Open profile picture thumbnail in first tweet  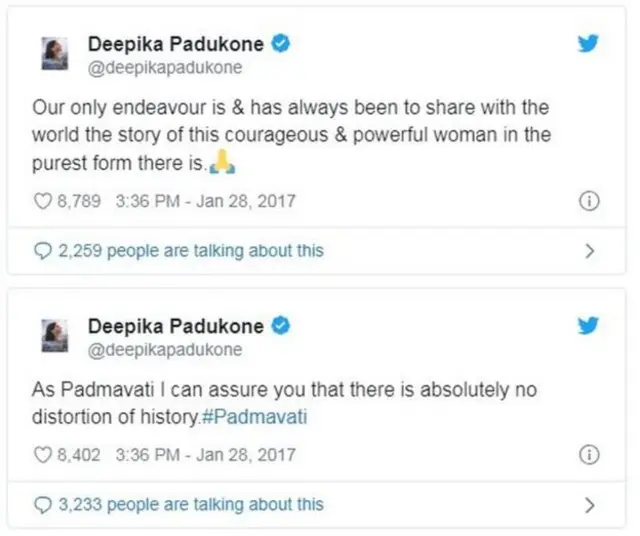pos(54,54)
